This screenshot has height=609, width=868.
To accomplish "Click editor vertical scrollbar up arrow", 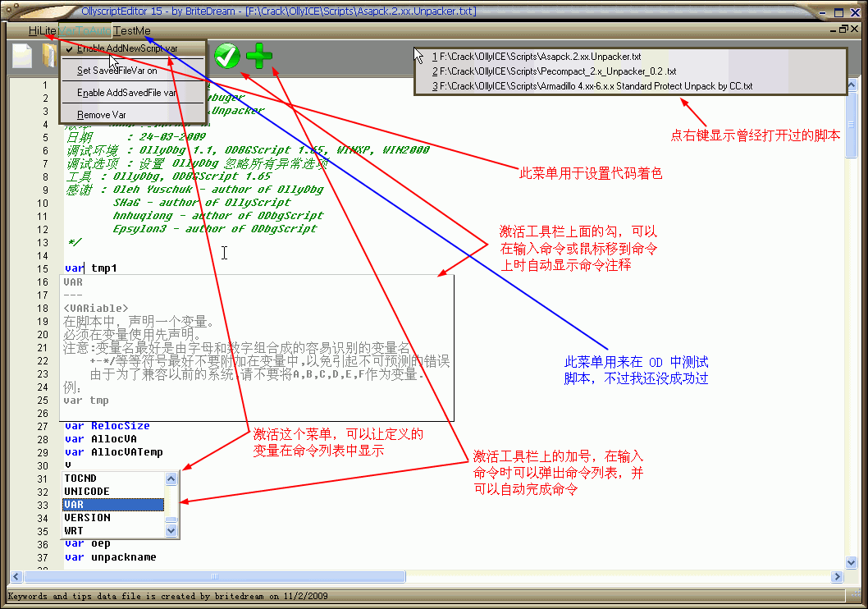I will (852, 85).
